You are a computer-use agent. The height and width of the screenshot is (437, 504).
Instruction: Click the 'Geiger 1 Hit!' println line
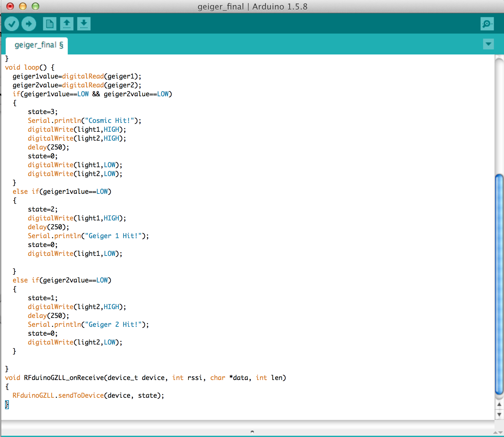(88, 236)
